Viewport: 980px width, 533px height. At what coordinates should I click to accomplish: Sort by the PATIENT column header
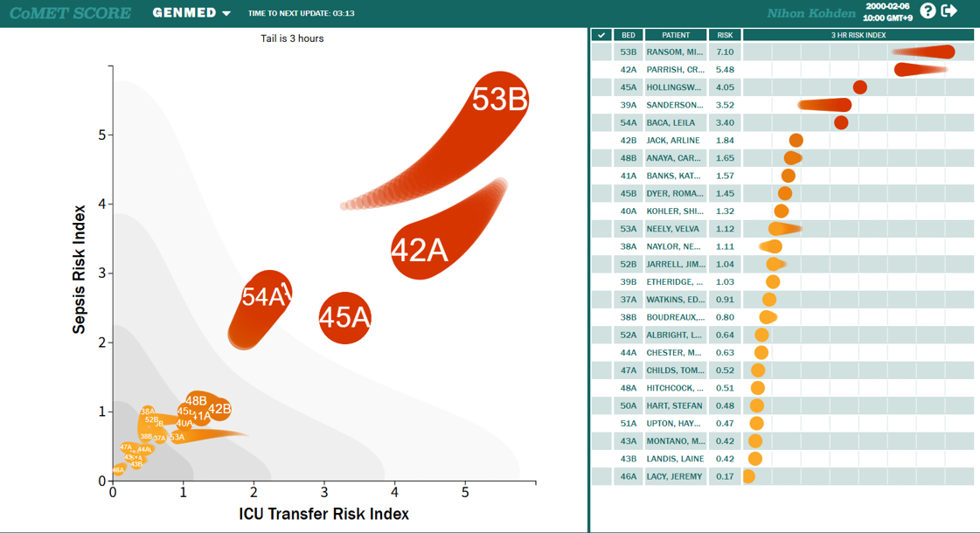(676, 35)
